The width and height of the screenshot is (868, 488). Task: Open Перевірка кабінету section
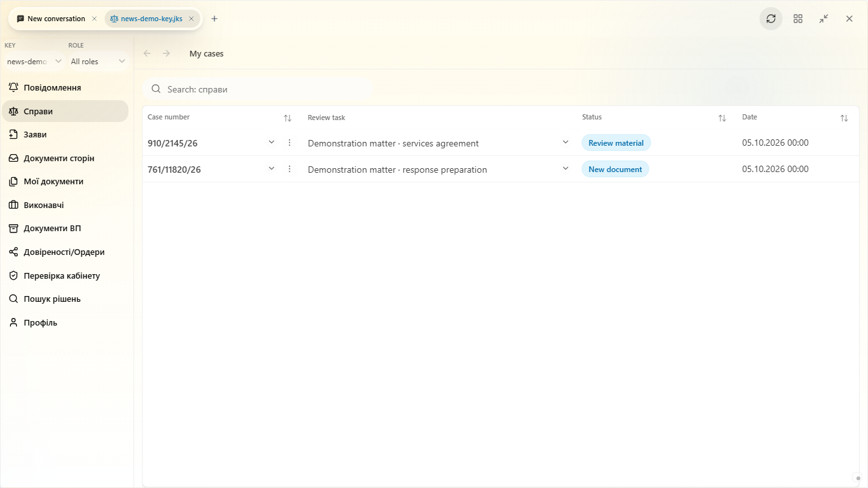click(x=65, y=276)
